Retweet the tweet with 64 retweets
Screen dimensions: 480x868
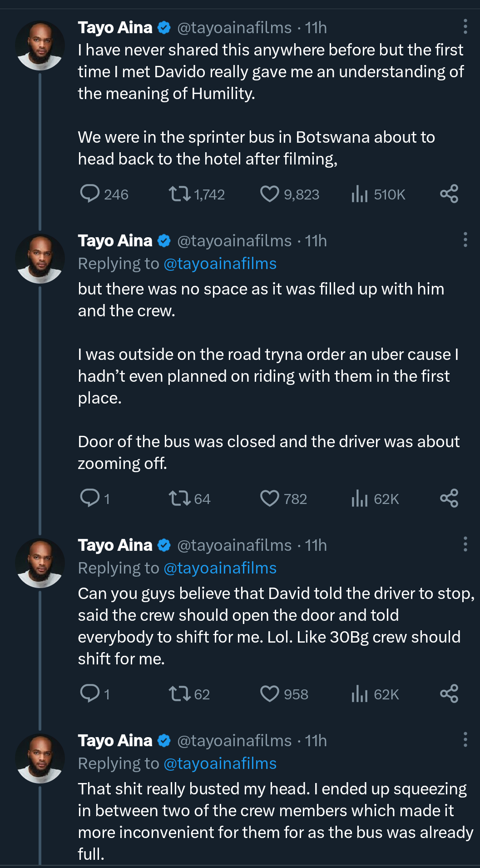(x=179, y=499)
